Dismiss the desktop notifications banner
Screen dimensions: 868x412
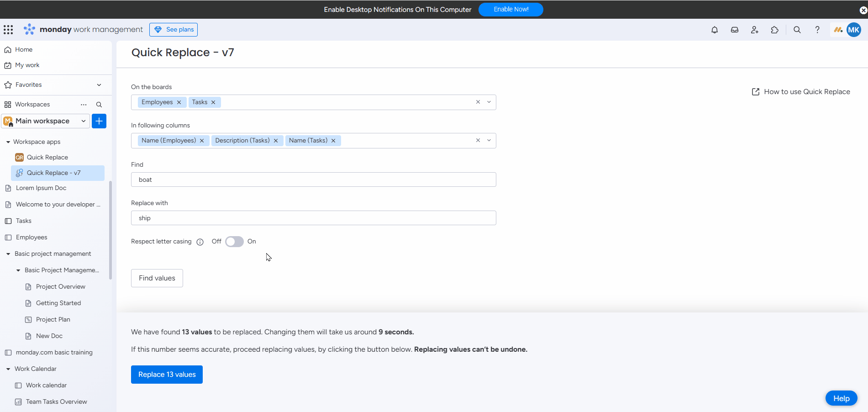pyautogui.click(x=863, y=10)
